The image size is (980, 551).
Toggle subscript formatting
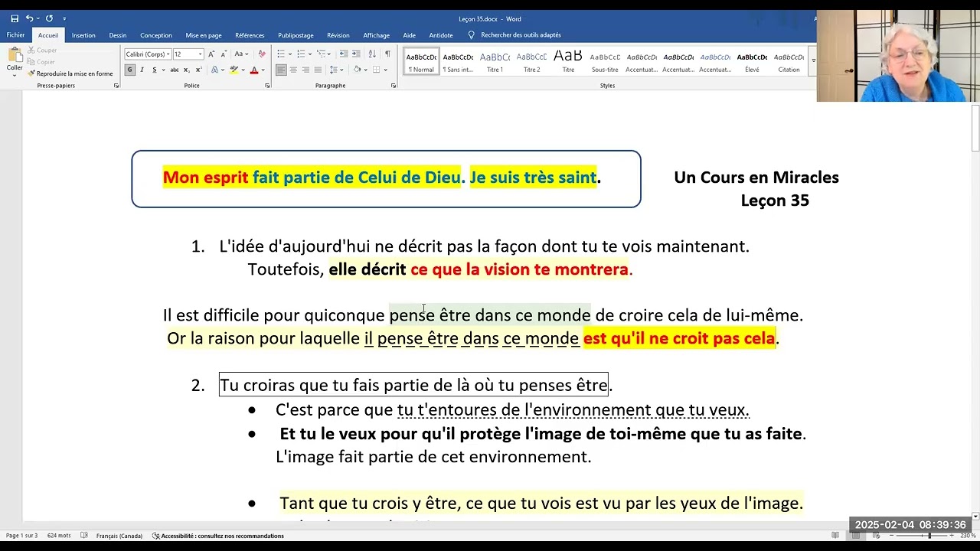tap(186, 70)
